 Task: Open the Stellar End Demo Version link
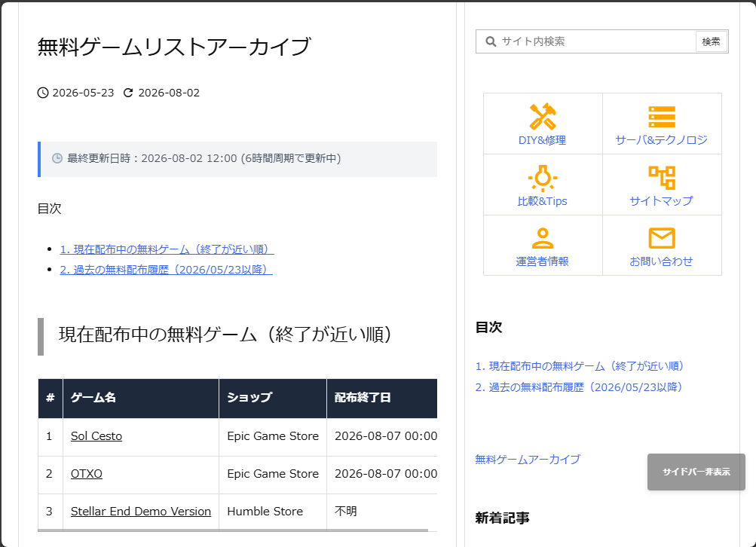coord(141,512)
